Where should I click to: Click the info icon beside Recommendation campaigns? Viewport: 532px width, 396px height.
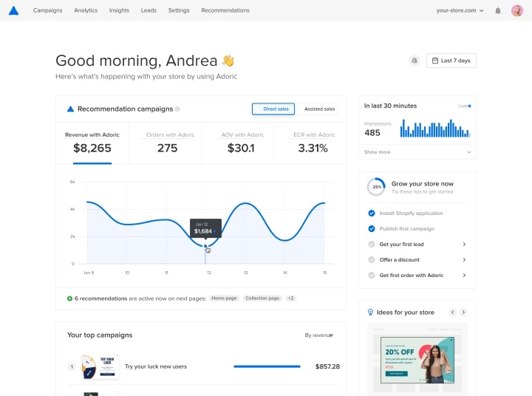[x=177, y=109]
